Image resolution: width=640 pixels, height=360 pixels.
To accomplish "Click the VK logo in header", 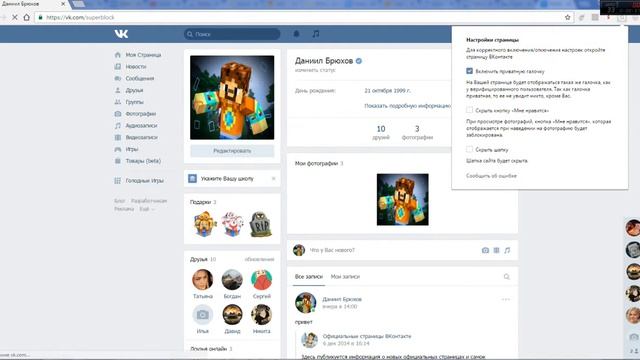I will (x=121, y=34).
